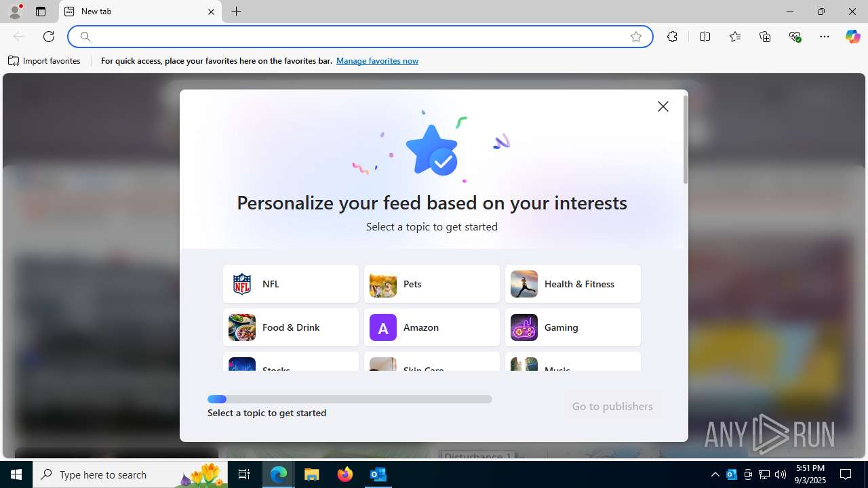Open Microsoft Edge taskbar icon
The image size is (868, 488).
[x=279, y=474]
